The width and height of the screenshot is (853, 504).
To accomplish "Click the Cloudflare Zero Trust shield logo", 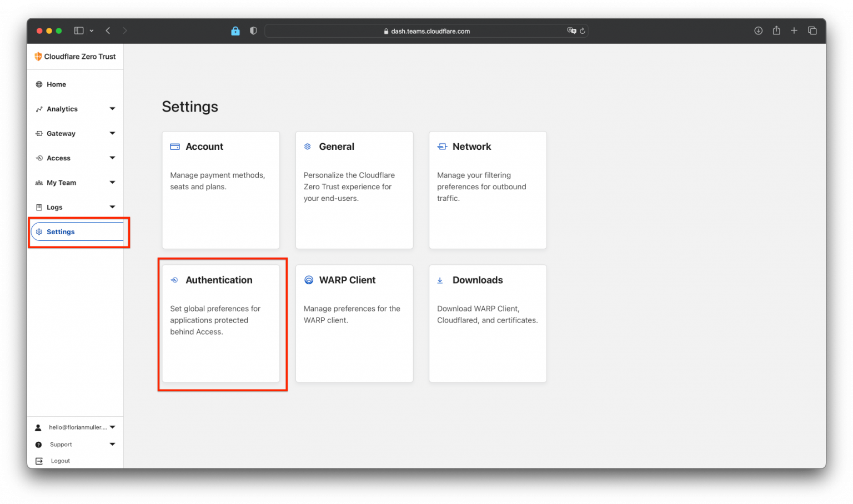I will [x=37, y=56].
